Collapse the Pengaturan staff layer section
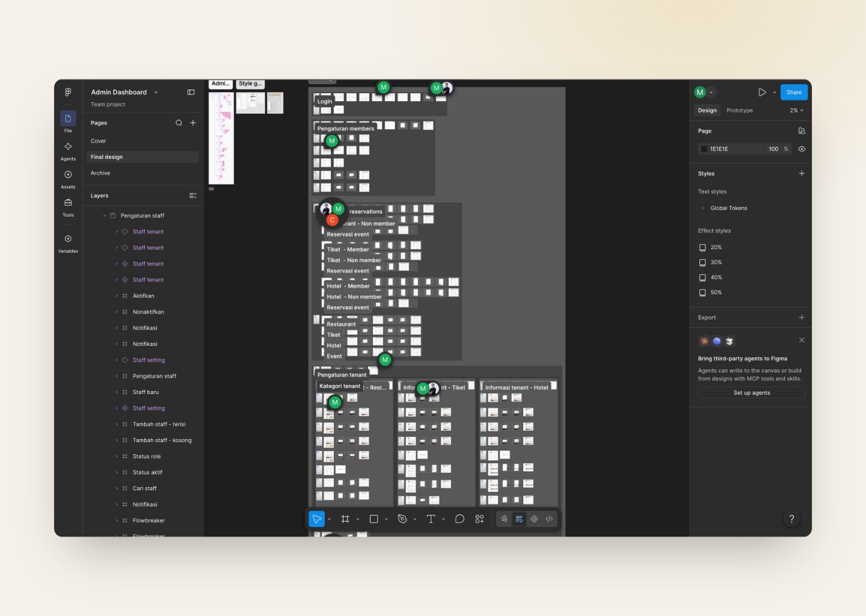Image resolution: width=866 pixels, height=616 pixels. pyautogui.click(x=105, y=215)
